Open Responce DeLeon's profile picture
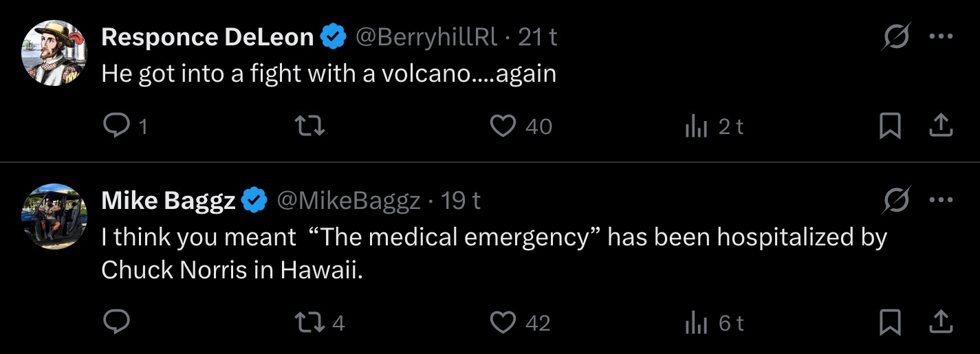980x354 pixels. [x=55, y=53]
